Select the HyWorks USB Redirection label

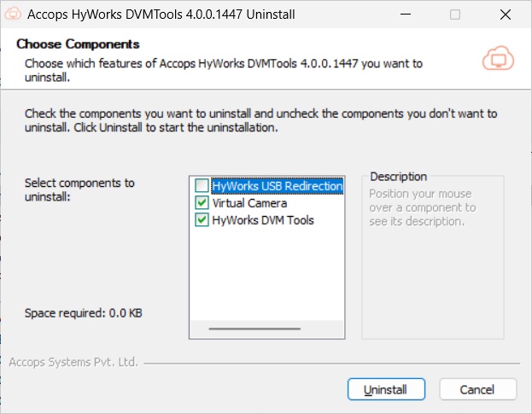point(277,186)
